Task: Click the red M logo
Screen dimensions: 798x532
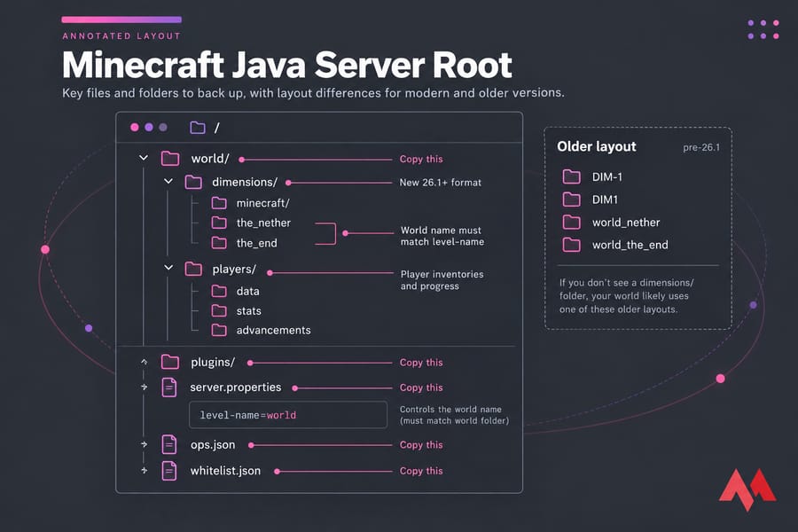Action: tap(747, 489)
